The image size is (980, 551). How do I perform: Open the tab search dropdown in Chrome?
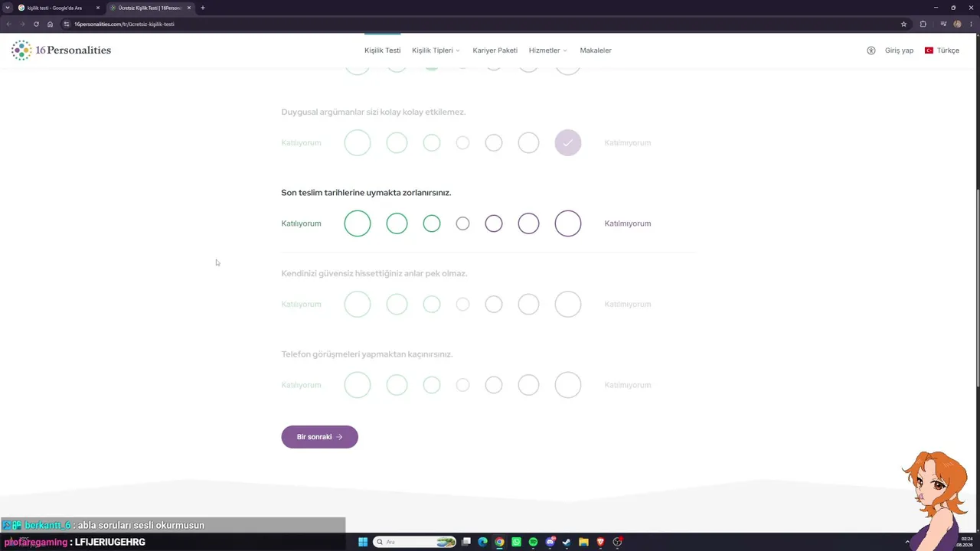pyautogui.click(x=8, y=8)
